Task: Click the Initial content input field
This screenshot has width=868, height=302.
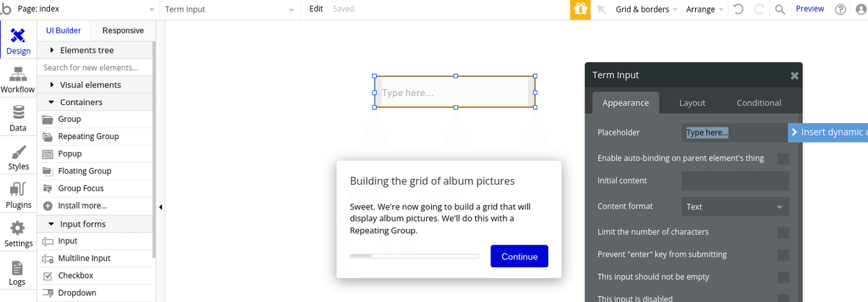Action: (736, 181)
